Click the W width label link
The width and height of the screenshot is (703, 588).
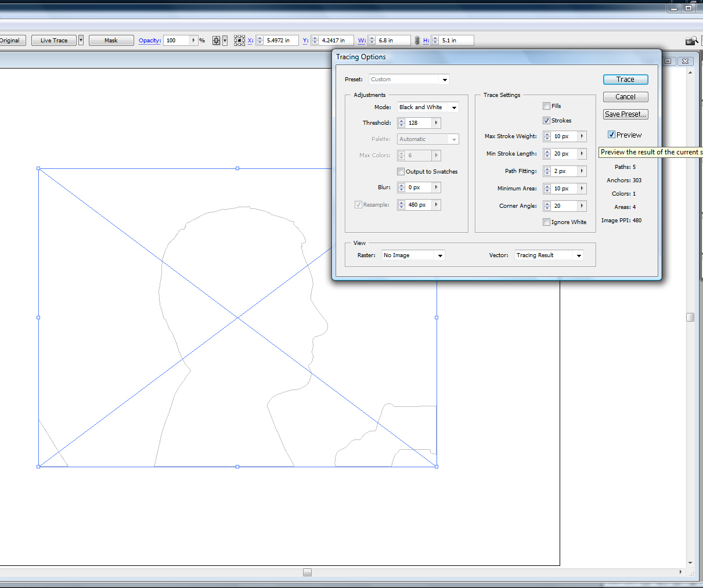click(x=362, y=41)
